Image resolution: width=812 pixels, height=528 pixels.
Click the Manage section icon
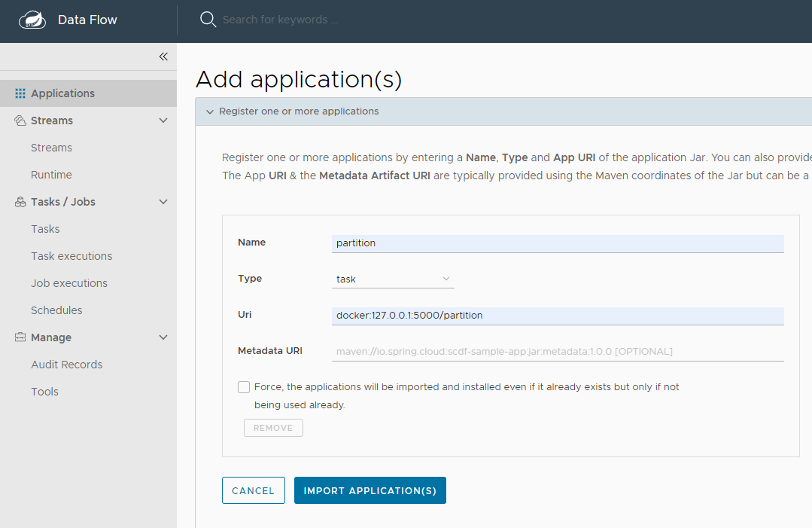coord(20,337)
